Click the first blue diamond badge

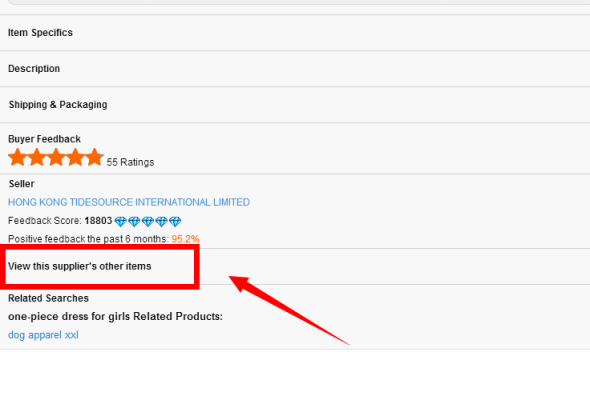point(120,222)
